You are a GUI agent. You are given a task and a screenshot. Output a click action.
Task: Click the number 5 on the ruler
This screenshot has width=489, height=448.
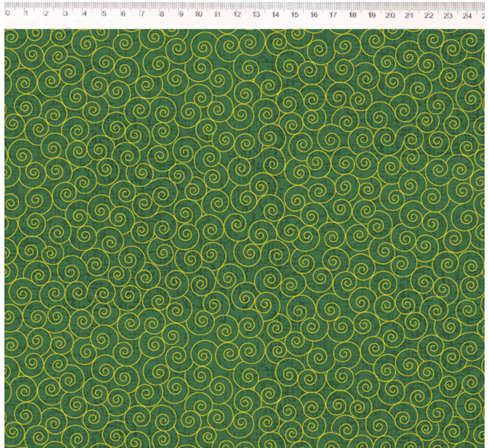pyautogui.click(x=104, y=14)
